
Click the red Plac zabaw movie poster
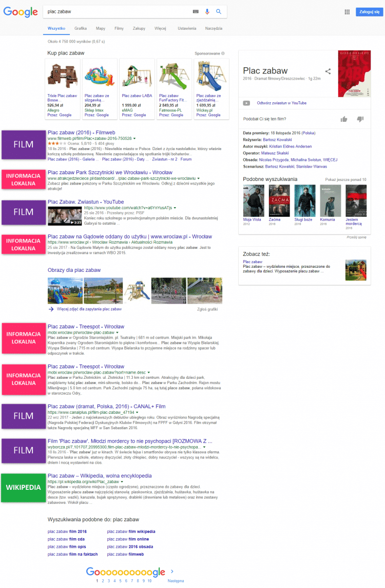point(354,73)
